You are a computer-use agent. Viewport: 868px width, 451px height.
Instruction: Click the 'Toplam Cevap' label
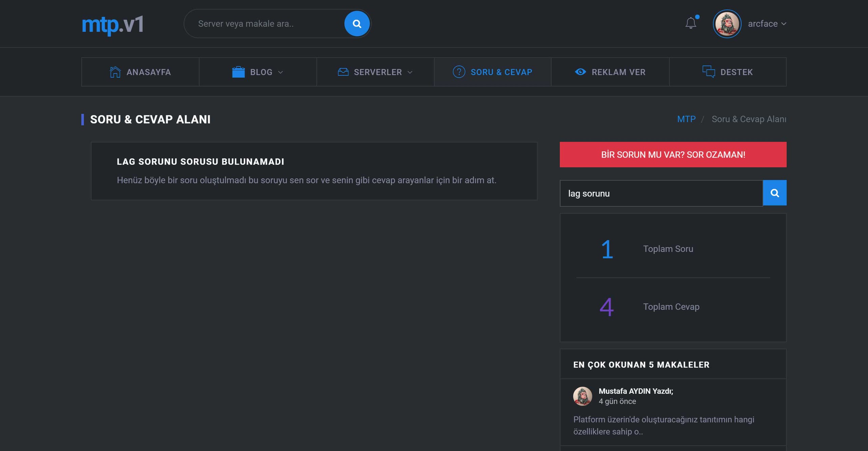pos(671,307)
